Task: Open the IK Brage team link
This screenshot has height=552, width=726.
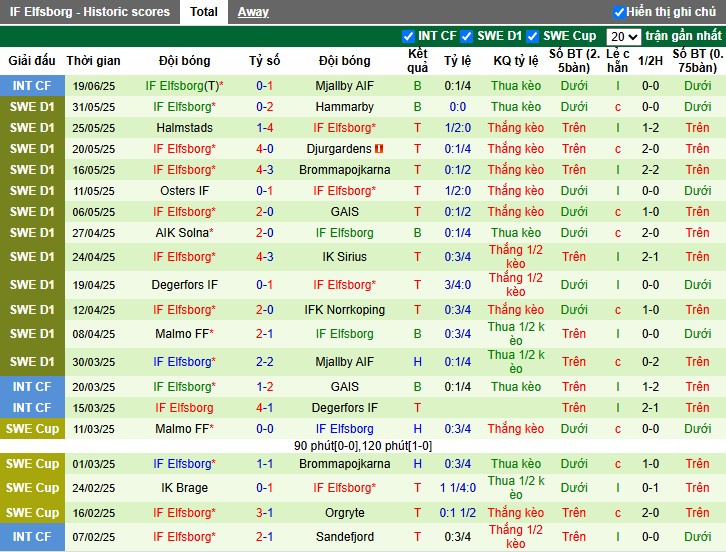Action: tap(184, 488)
